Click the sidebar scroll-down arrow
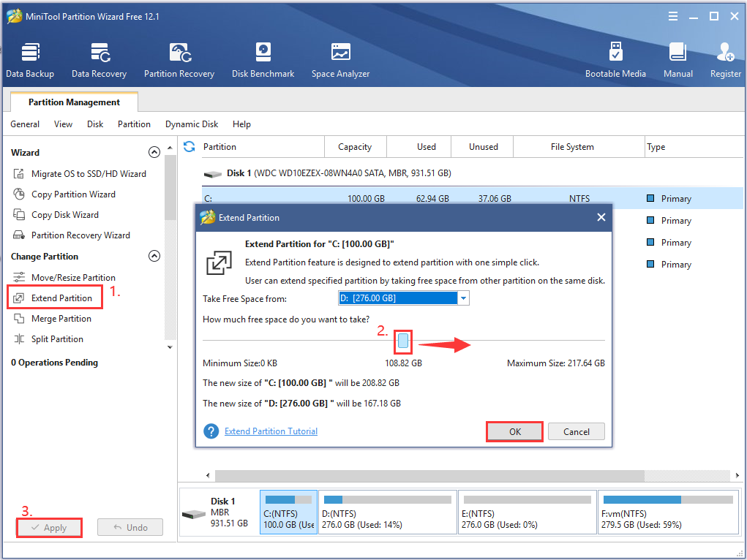 pos(170,347)
